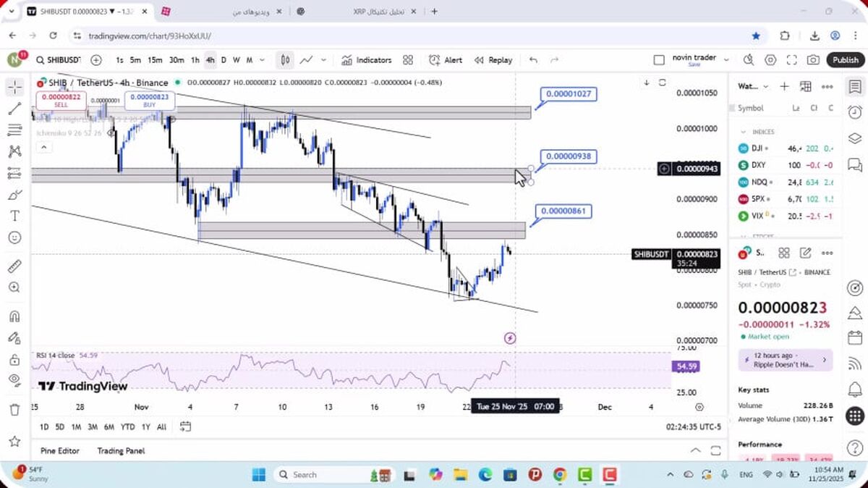
Task: Open the 02:24:35 UTC-5 timezone menu
Action: pos(694,427)
